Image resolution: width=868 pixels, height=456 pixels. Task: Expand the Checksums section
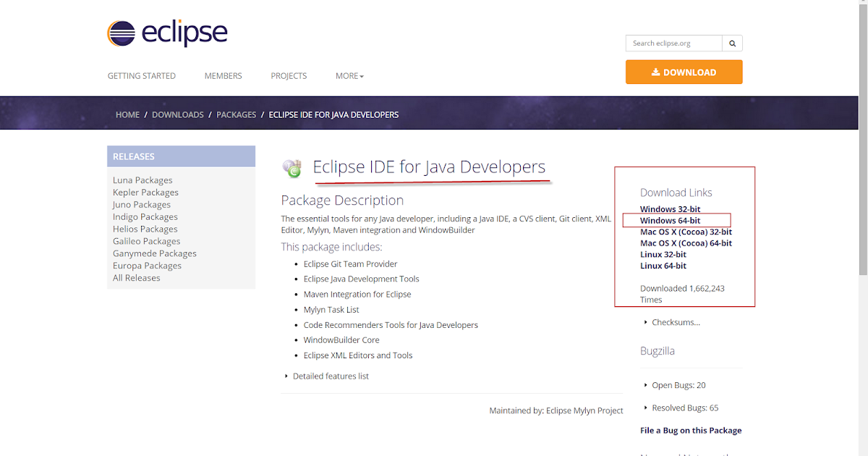tap(672, 322)
